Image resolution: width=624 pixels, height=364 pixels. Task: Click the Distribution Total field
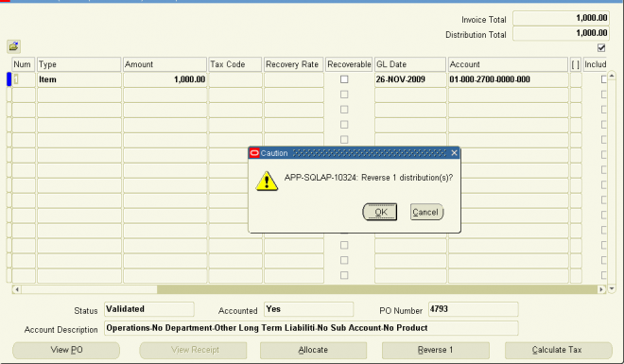coord(561,33)
